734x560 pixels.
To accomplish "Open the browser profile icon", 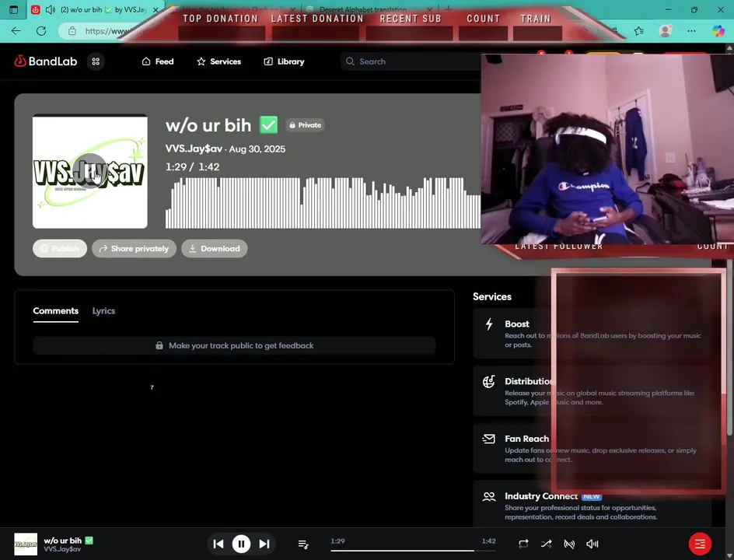I will [665, 31].
